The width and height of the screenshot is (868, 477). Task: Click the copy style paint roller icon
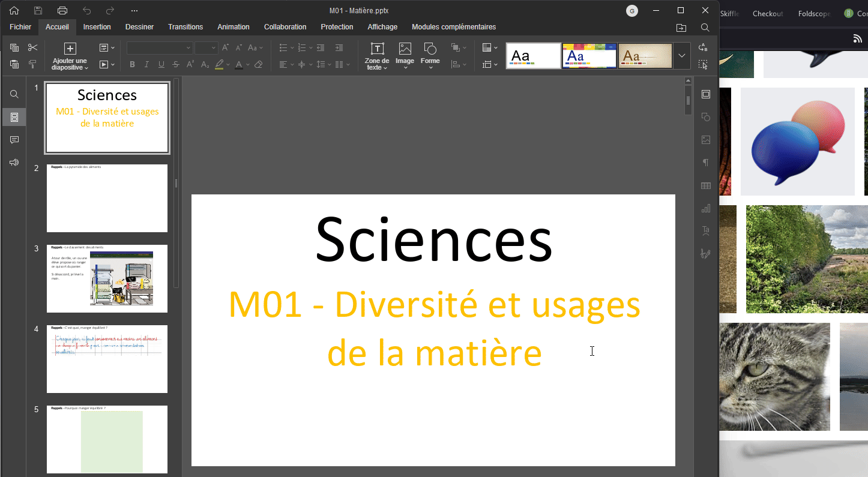[x=32, y=64]
